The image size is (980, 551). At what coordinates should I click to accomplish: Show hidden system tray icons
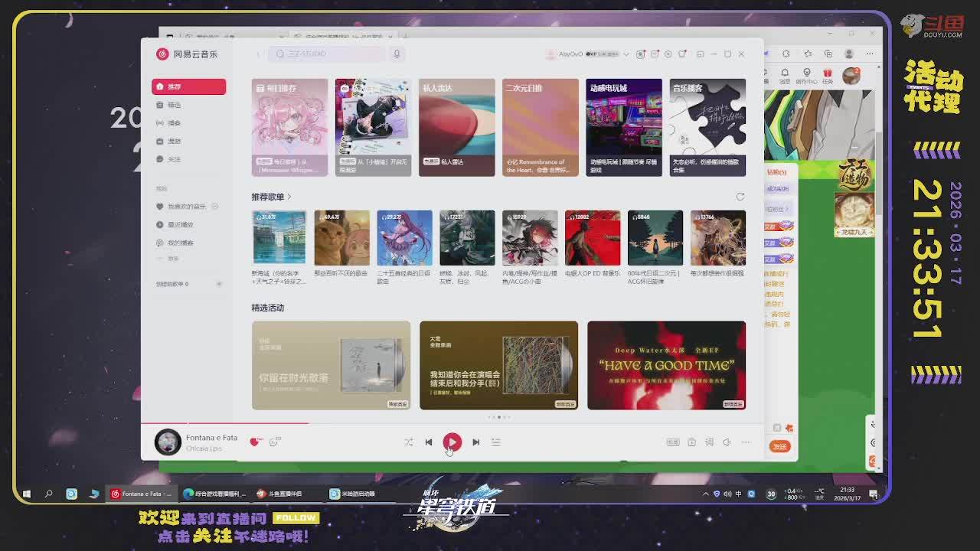706,494
